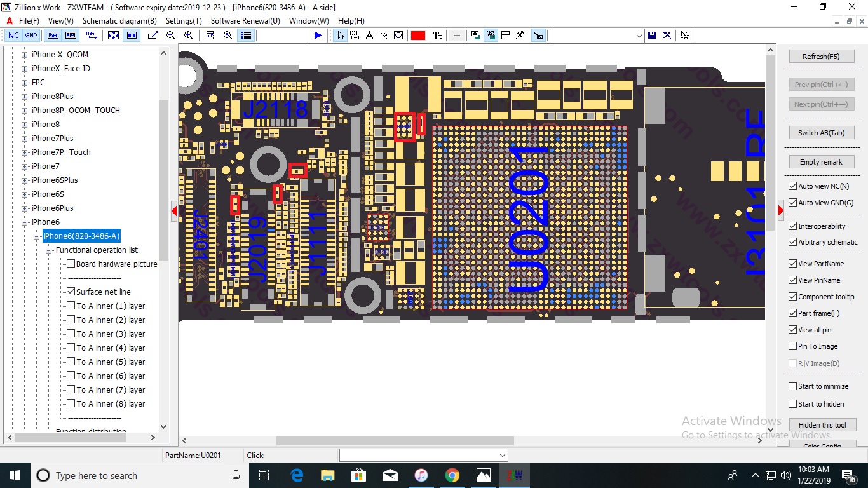Expand the iPhone X_QCOM tree node
Screen dimensions: 868x488
click(x=25, y=55)
